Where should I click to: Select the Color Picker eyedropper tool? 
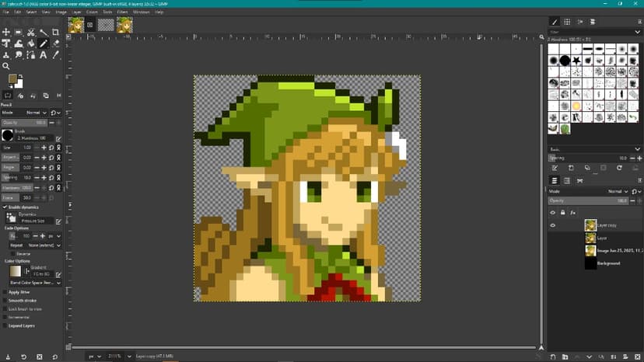tap(55, 55)
